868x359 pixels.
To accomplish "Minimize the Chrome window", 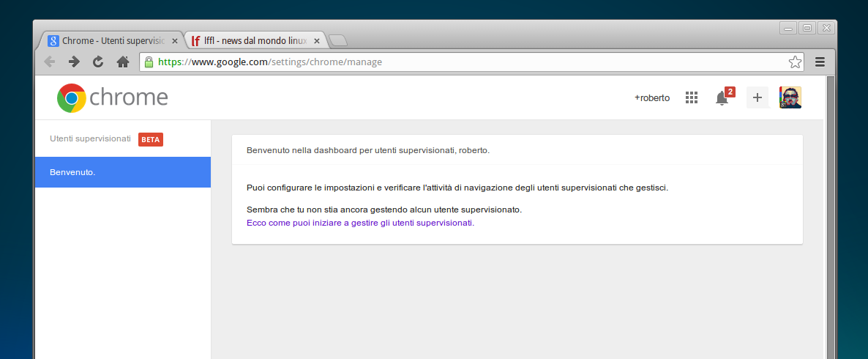I will (789, 28).
